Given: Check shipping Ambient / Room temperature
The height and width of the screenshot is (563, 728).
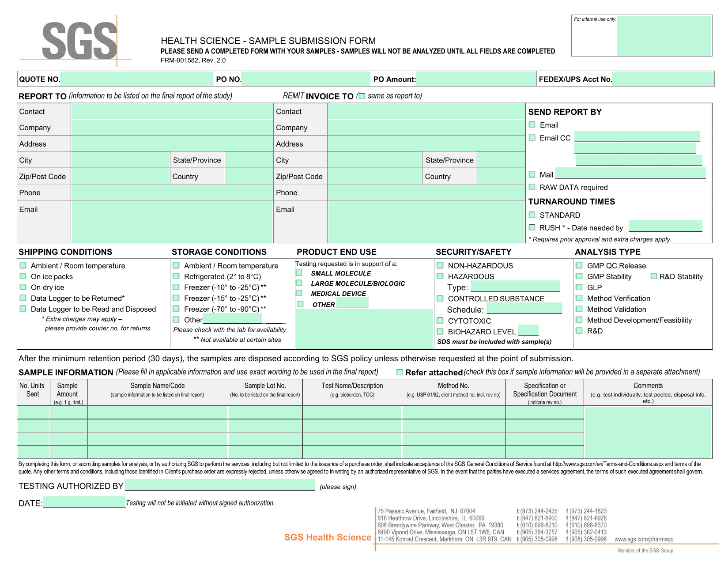Looking at the screenshot, I should click(23, 265).
